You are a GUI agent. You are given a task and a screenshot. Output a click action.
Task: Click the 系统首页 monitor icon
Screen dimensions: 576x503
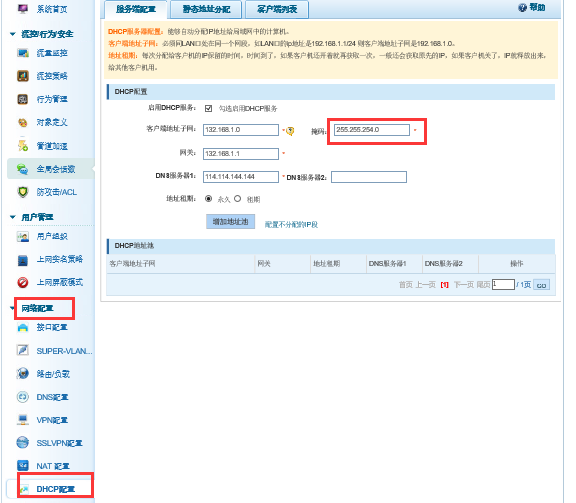tap(23, 8)
